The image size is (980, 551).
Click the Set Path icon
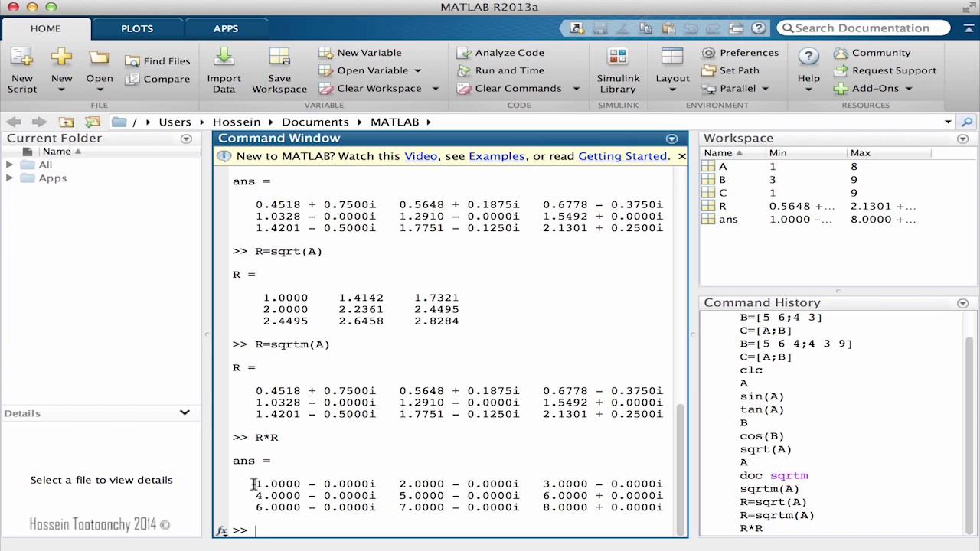tap(709, 70)
